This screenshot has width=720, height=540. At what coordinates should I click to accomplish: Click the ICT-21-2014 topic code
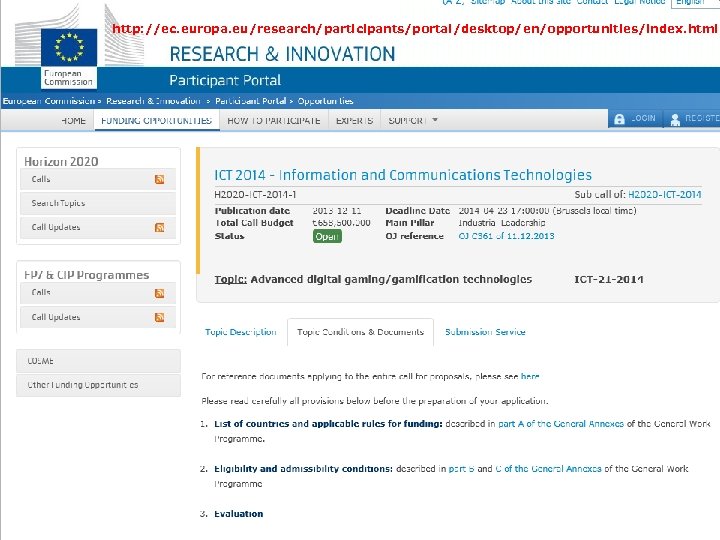608,280
